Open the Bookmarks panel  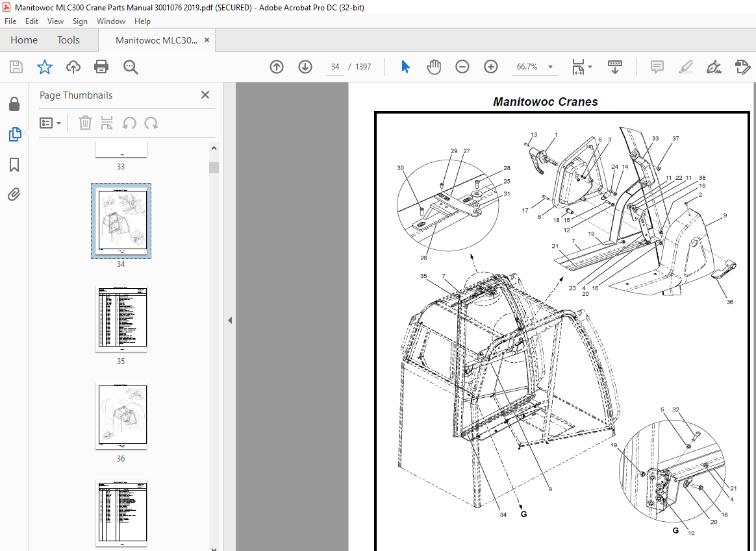14,165
